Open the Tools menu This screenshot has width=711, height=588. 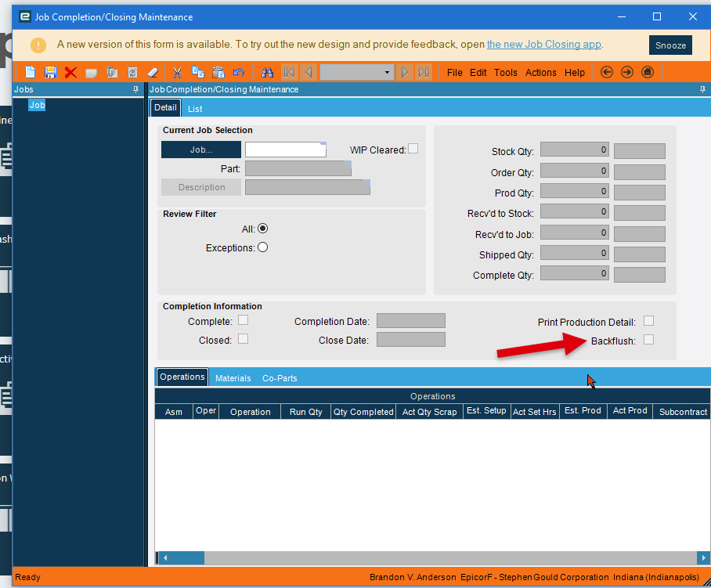(x=506, y=73)
